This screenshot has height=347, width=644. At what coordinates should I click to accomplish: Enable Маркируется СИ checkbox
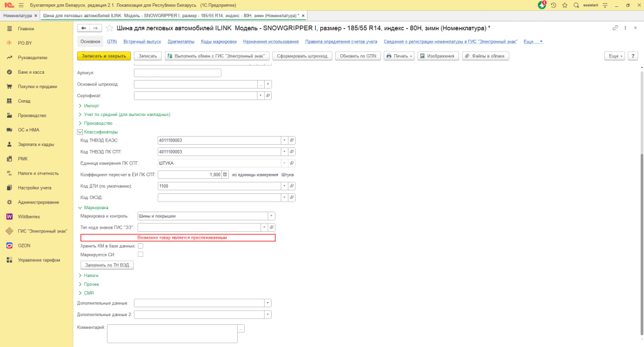[x=140, y=254]
